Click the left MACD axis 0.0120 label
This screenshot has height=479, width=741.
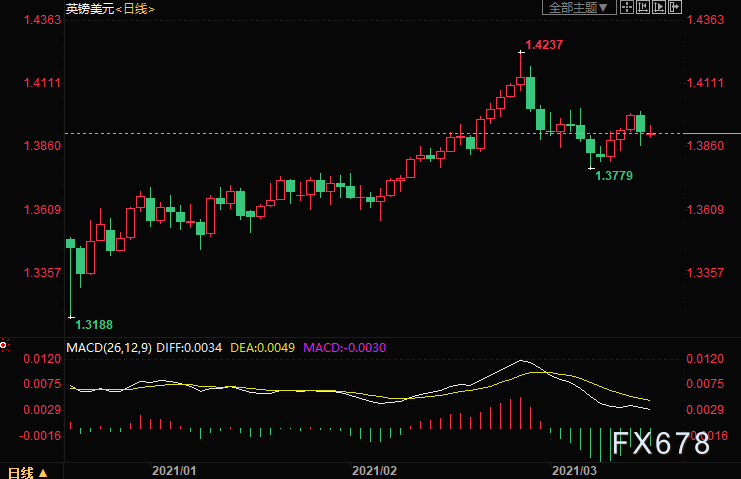[x=43, y=359]
